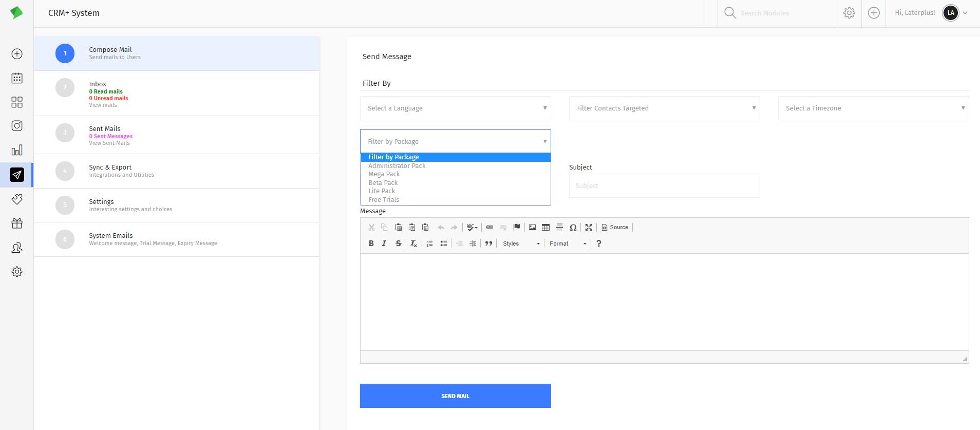Image resolution: width=980 pixels, height=430 pixels.
Task: Open the Instagram section in sidebar
Action: point(17,126)
